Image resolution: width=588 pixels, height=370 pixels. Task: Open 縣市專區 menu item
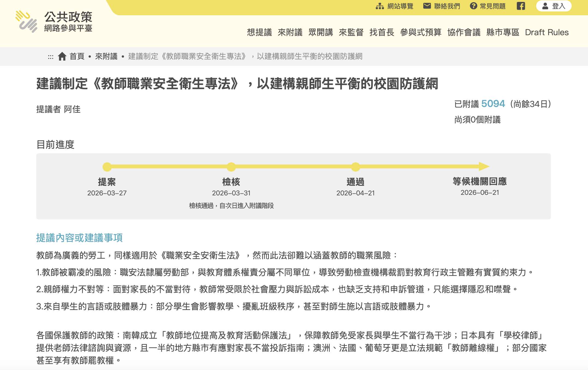click(x=502, y=32)
